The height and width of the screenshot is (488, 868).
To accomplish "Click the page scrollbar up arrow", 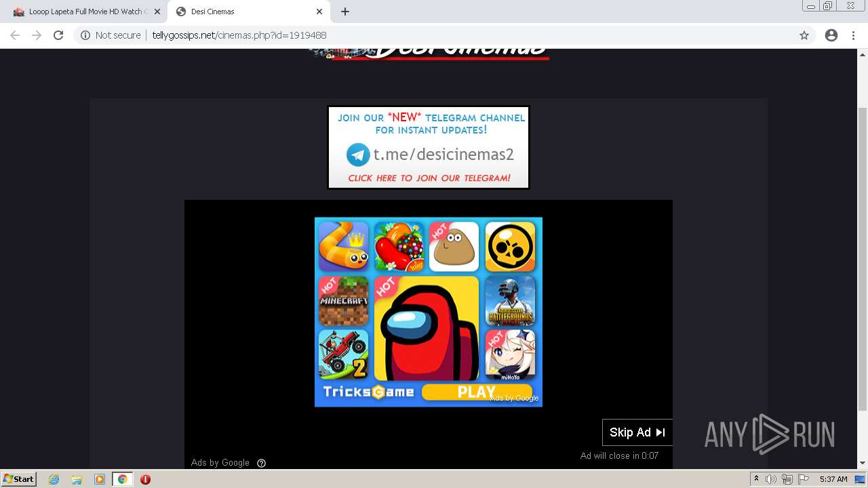I will click(x=863, y=54).
